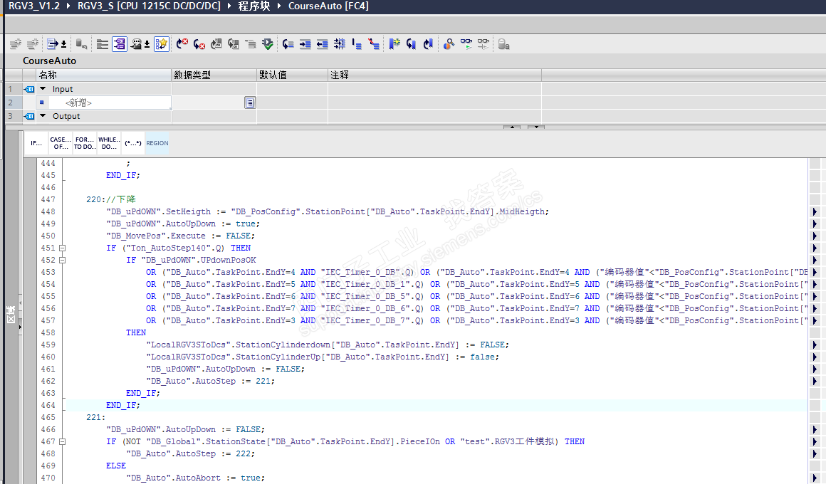This screenshot has height=504, width=826.
Task: Click the "DB_Auto".AutoStep := 221 line
Action: pos(210,381)
